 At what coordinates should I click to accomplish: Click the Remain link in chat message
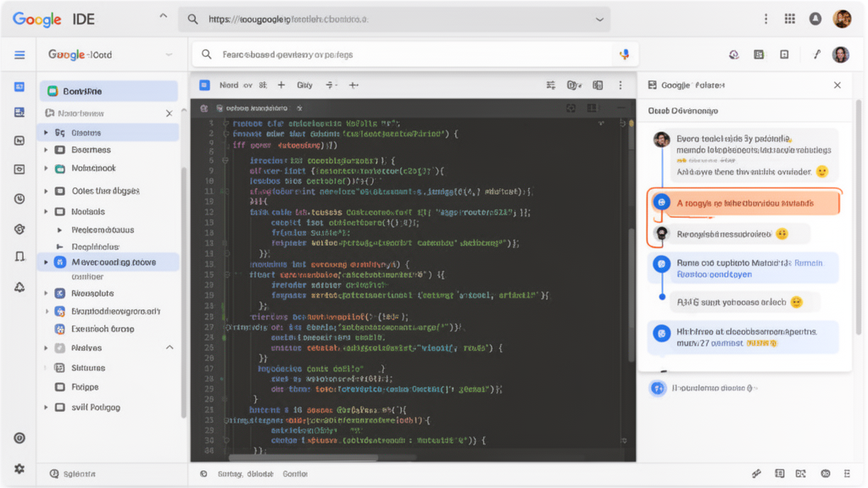(808, 263)
